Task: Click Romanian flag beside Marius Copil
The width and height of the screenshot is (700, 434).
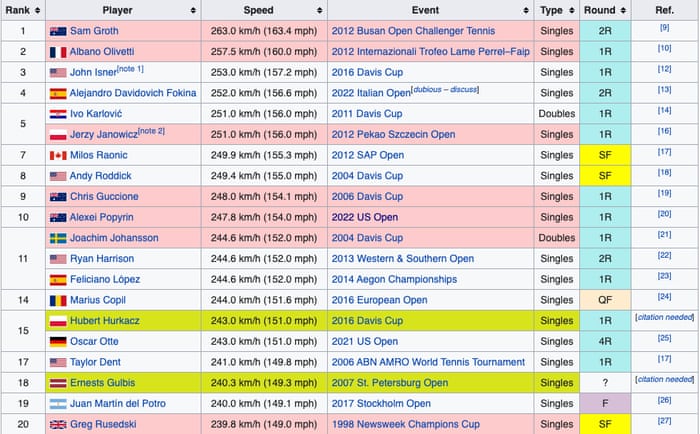Action: [x=58, y=300]
